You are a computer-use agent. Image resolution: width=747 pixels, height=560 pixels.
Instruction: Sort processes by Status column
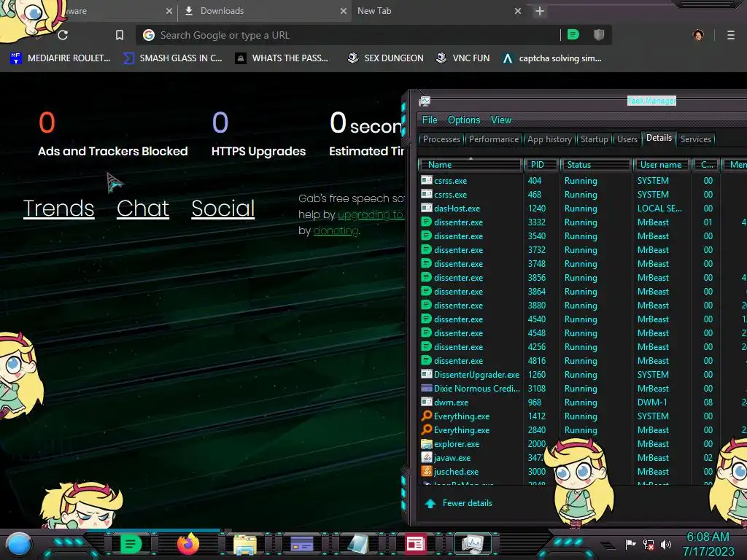click(x=595, y=165)
